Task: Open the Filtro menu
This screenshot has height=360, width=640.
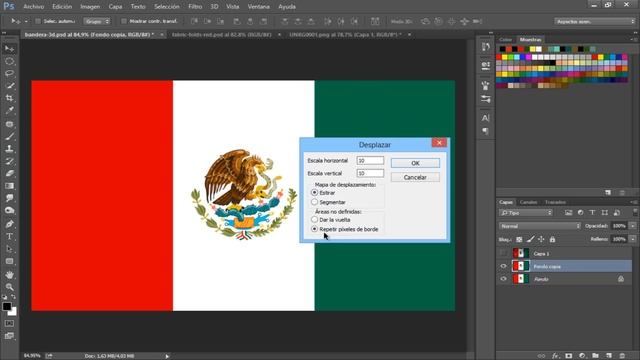Action: (195, 7)
